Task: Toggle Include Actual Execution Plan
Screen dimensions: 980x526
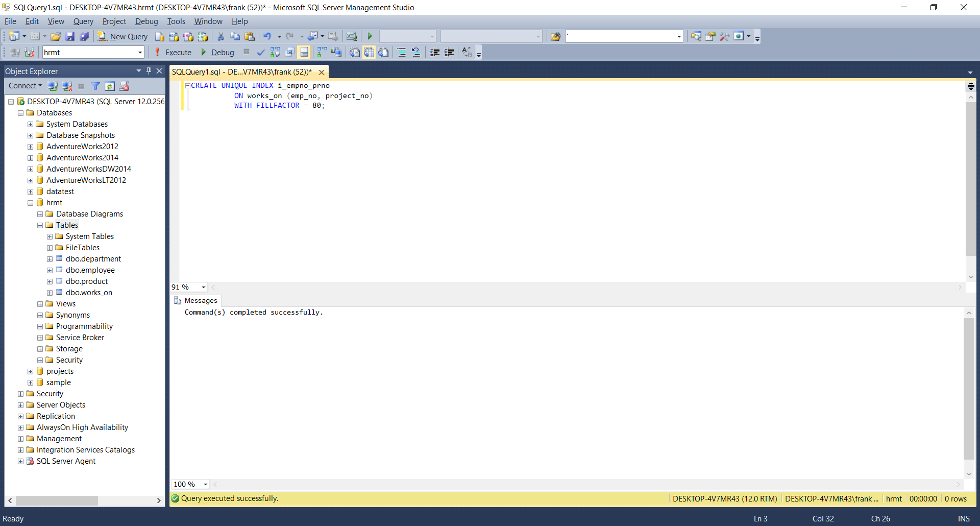Action: (x=322, y=52)
